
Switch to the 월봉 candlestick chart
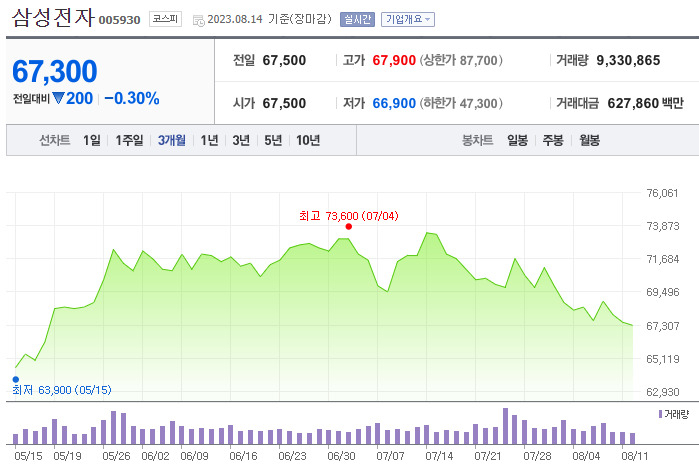[x=589, y=140]
